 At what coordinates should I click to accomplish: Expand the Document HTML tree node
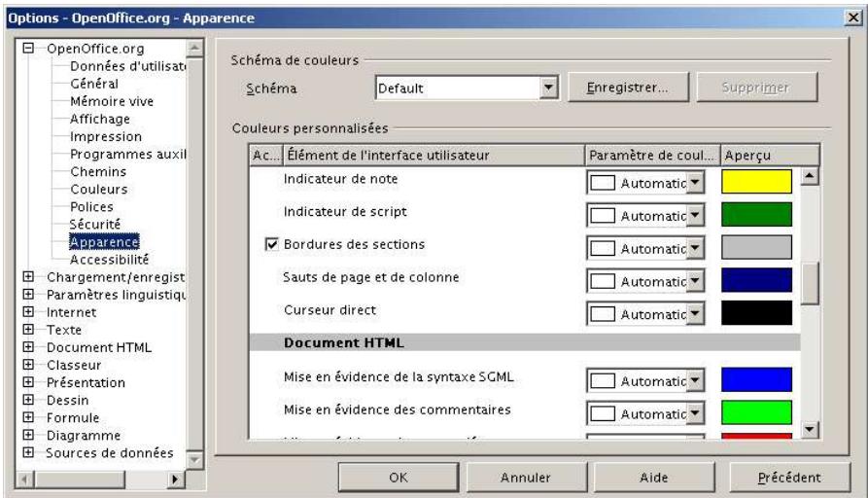point(28,347)
